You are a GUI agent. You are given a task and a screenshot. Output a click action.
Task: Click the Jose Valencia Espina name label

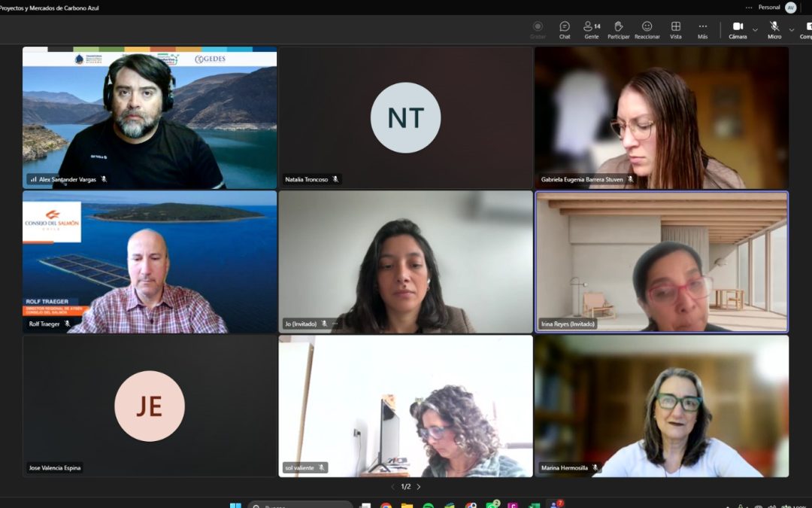pos(54,467)
